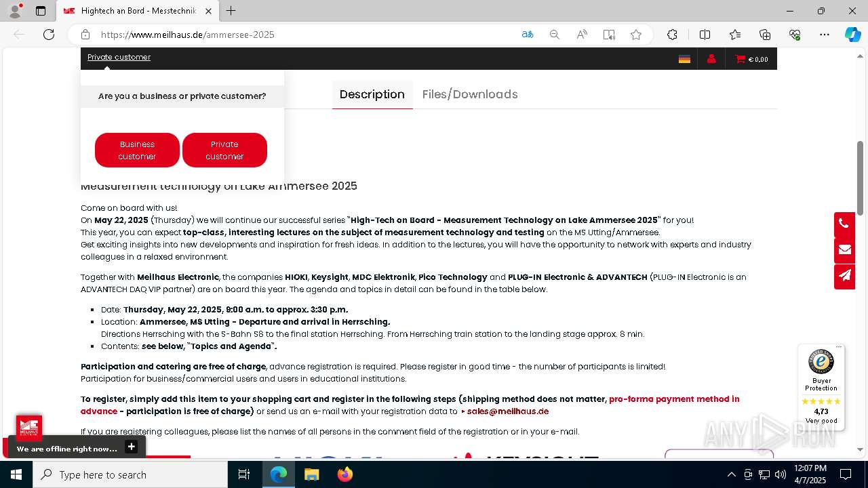Click pro-forma payment method in advance text
This screenshot has height=488, width=868.
click(410, 405)
